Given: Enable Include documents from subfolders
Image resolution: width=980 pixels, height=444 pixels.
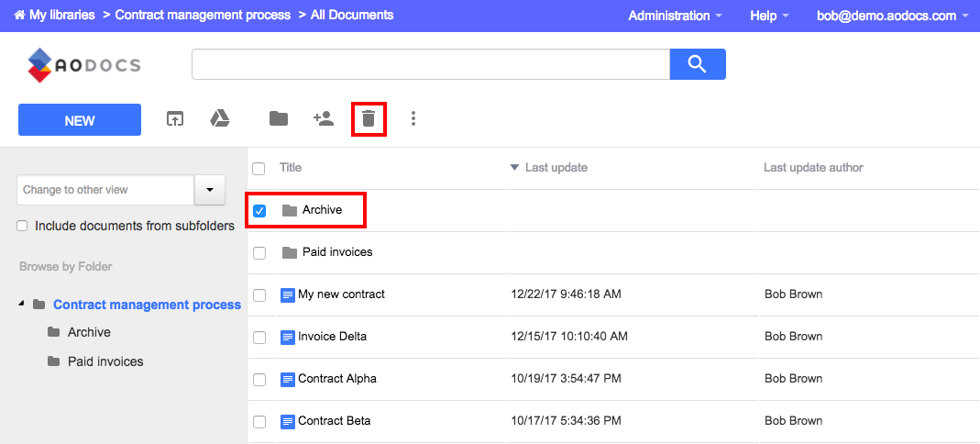Looking at the screenshot, I should tap(23, 226).
